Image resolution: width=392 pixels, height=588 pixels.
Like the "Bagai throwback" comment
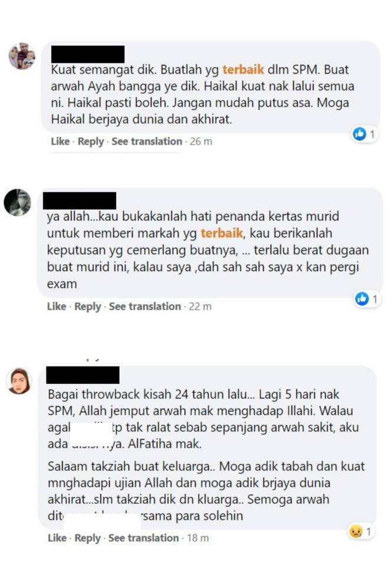(x=57, y=538)
